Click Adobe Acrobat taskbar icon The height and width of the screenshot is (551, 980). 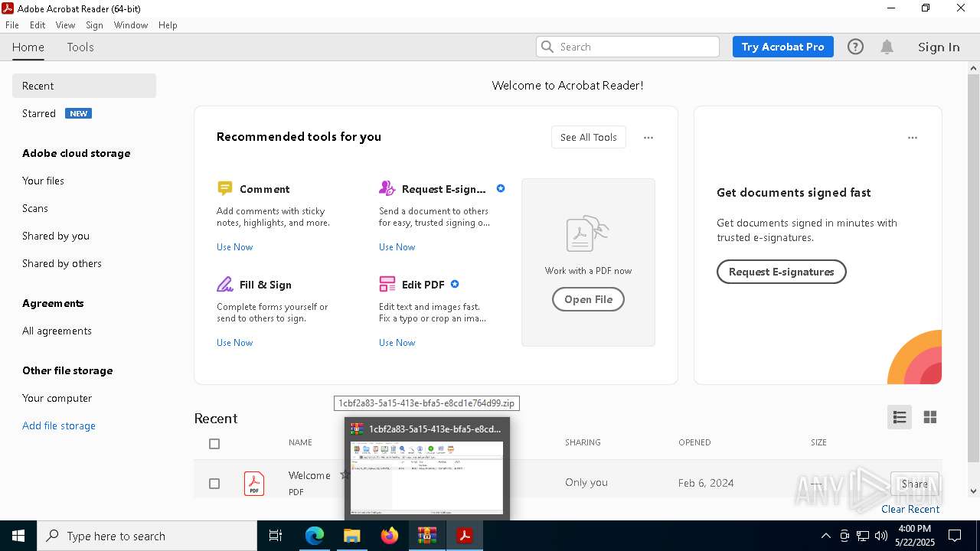pos(465,536)
